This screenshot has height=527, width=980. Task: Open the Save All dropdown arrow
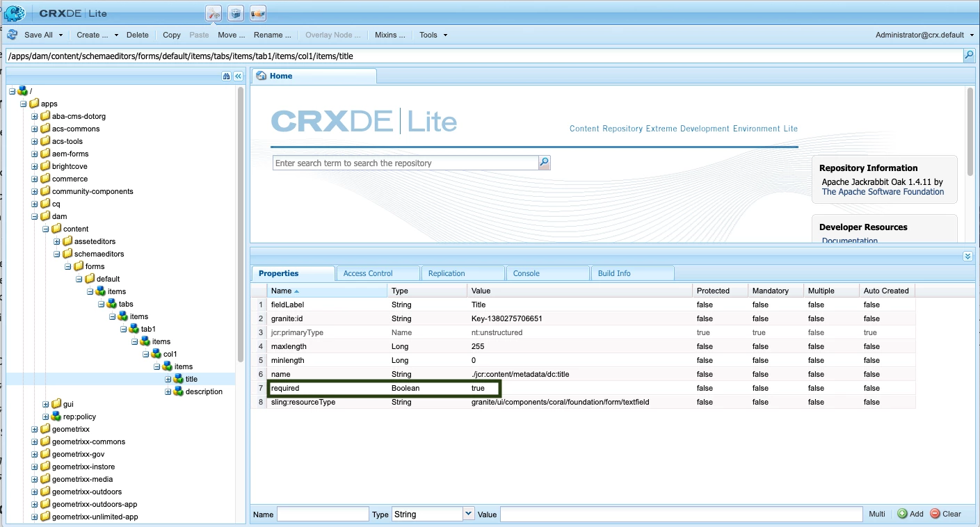click(x=61, y=35)
